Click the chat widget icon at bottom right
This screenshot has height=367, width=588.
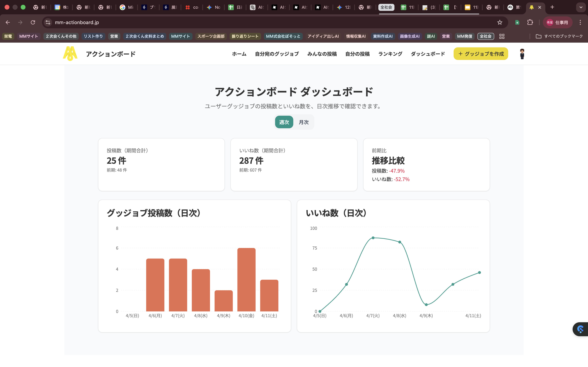click(580, 329)
